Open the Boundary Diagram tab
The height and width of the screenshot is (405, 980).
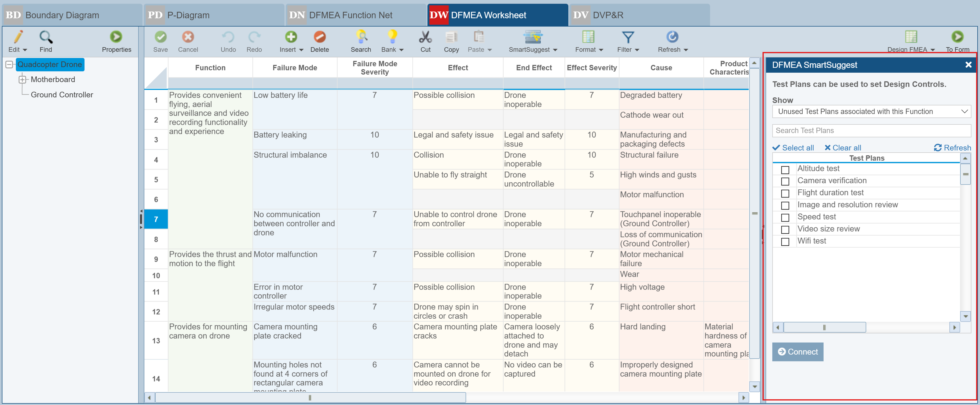coord(72,15)
